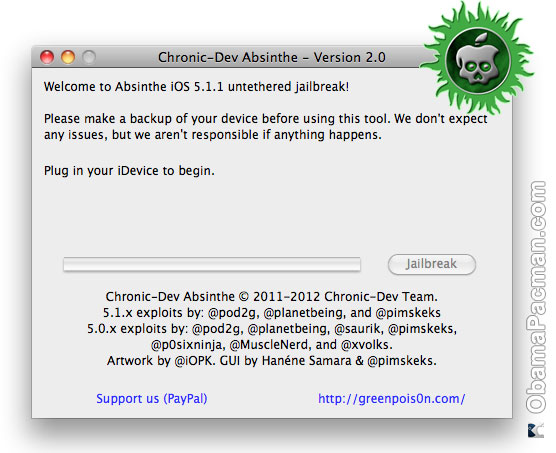Click the @saurik handle in credits
This screenshot has height=453, width=556.
[x=357, y=329]
